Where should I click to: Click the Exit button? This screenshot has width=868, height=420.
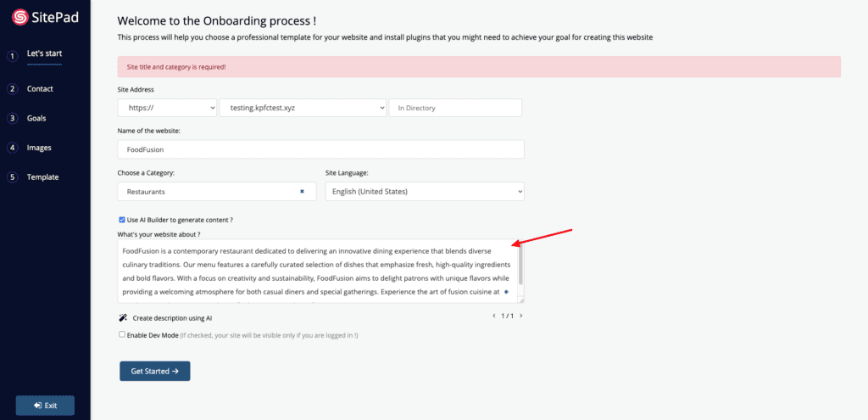coord(46,406)
